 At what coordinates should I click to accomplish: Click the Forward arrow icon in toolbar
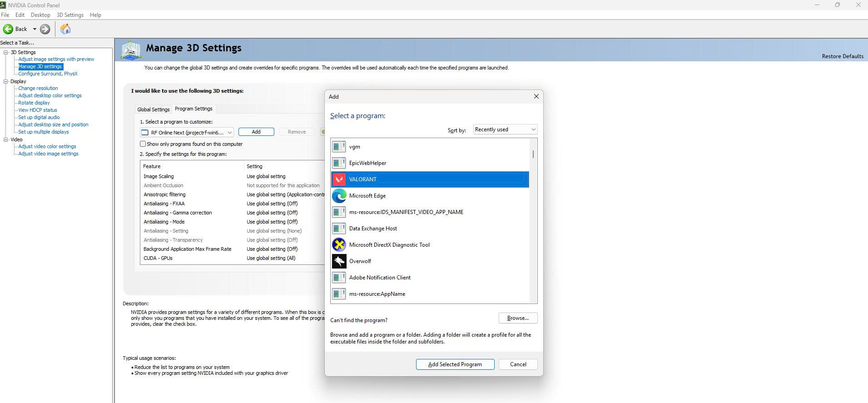pos(45,29)
